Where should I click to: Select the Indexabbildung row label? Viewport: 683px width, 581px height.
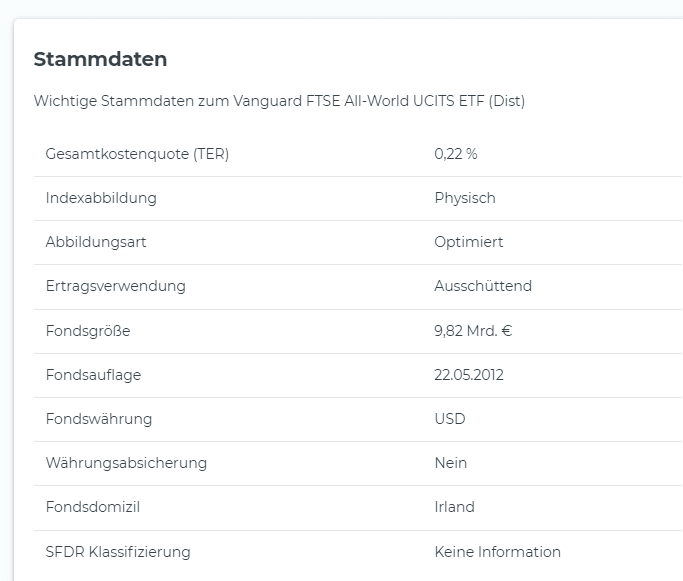tap(101, 198)
